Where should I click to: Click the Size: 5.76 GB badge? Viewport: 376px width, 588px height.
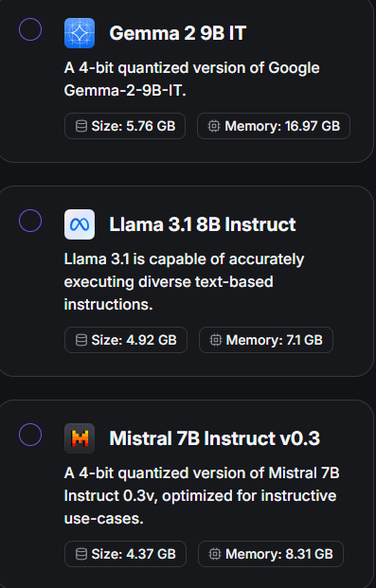[125, 126]
